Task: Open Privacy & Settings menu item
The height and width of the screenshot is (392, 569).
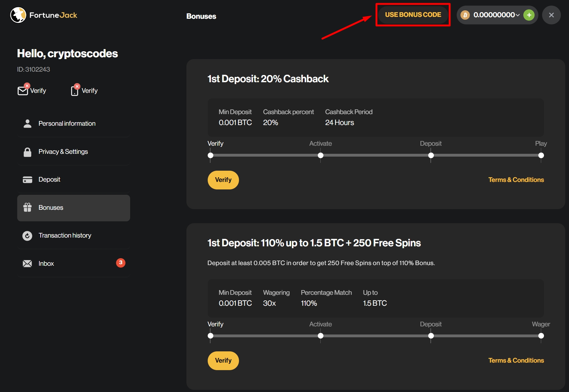Action: [x=74, y=152]
